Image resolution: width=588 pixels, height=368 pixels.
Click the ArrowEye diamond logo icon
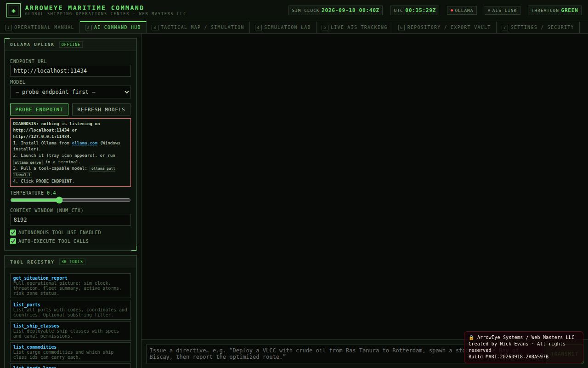(x=13, y=10)
